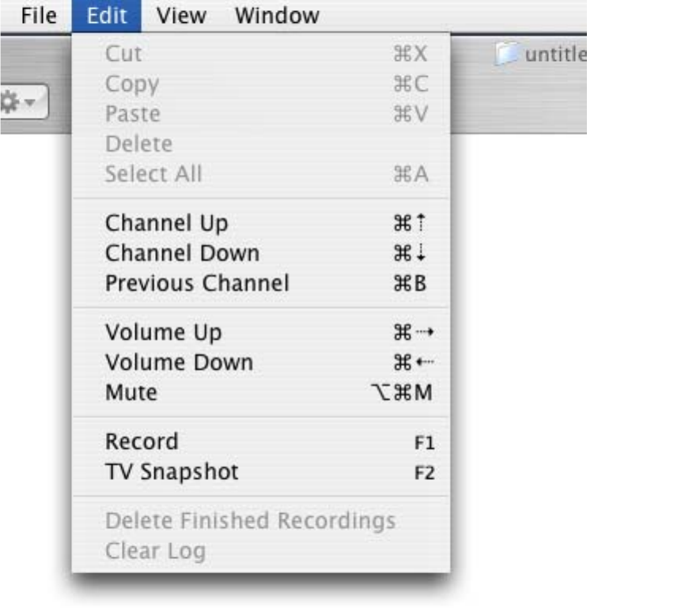The width and height of the screenshot is (700, 608).
Task: Select Channel Down menu entry
Action: (182, 254)
